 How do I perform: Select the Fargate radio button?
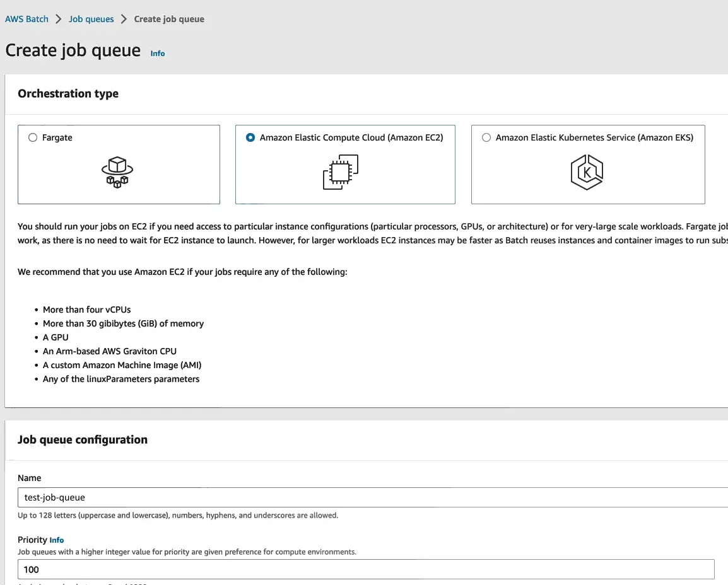click(x=33, y=137)
